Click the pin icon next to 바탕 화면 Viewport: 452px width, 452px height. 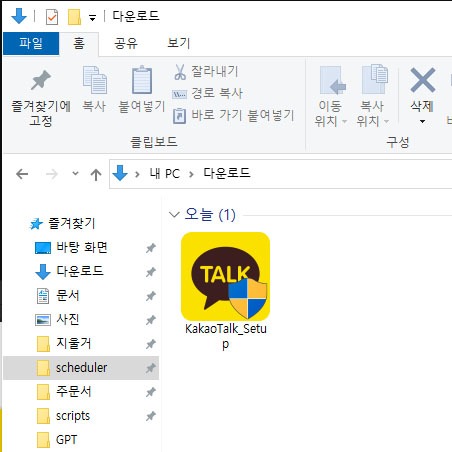151,248
